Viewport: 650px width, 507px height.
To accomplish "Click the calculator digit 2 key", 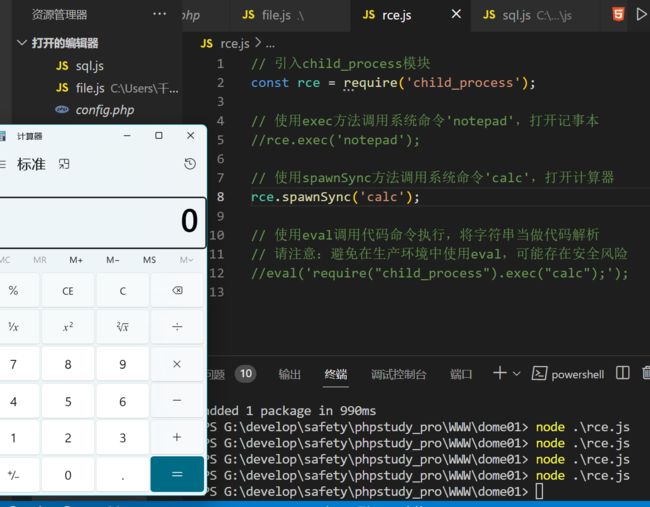I will tap(68, 437).
